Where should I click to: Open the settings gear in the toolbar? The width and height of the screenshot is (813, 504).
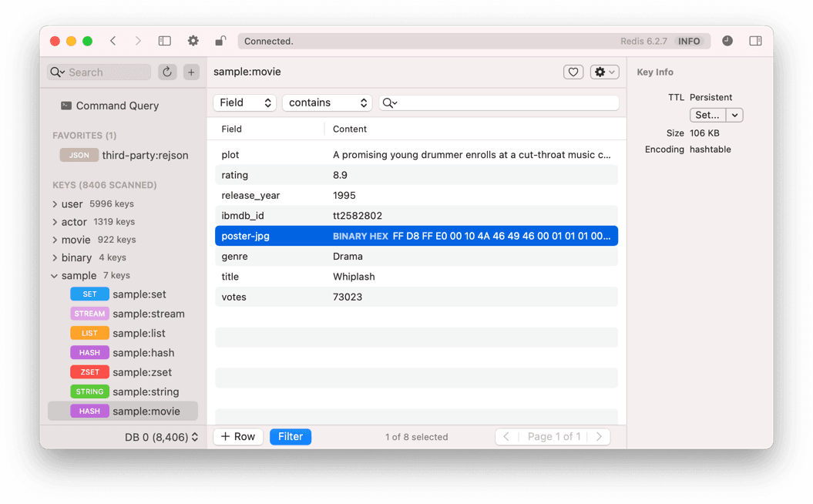click(193, 41)
